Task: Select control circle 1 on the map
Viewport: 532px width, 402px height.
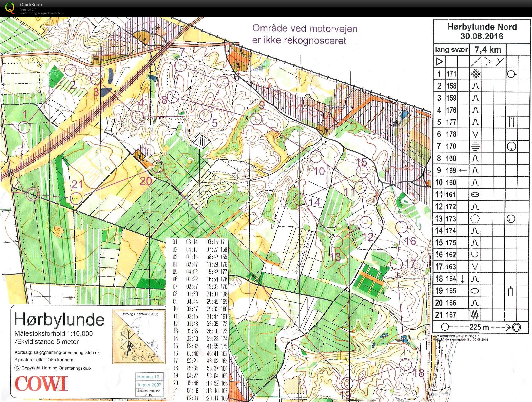Action: click(x=24, y=128)
